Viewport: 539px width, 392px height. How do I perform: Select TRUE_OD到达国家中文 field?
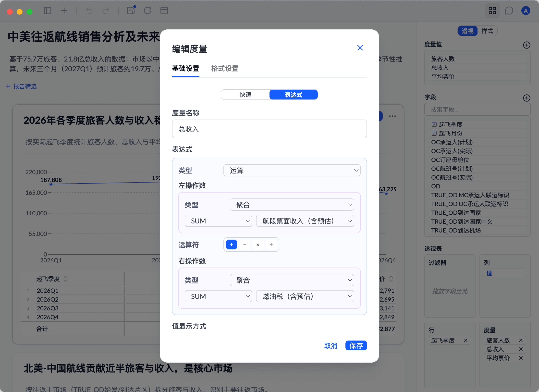[477, 221]
